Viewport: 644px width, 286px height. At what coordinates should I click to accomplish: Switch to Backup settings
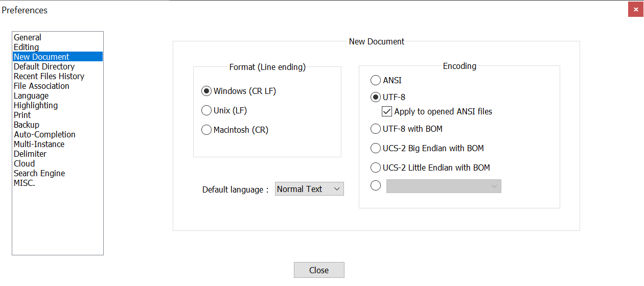27,125
